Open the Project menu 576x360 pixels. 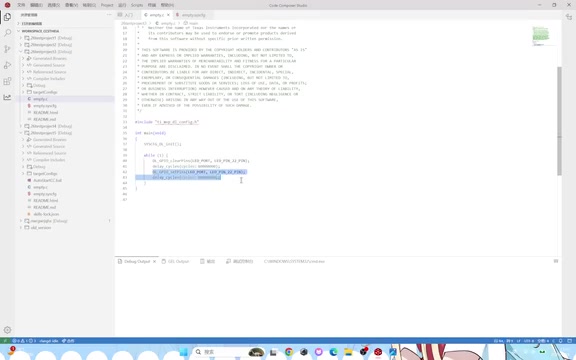(107, 5)
